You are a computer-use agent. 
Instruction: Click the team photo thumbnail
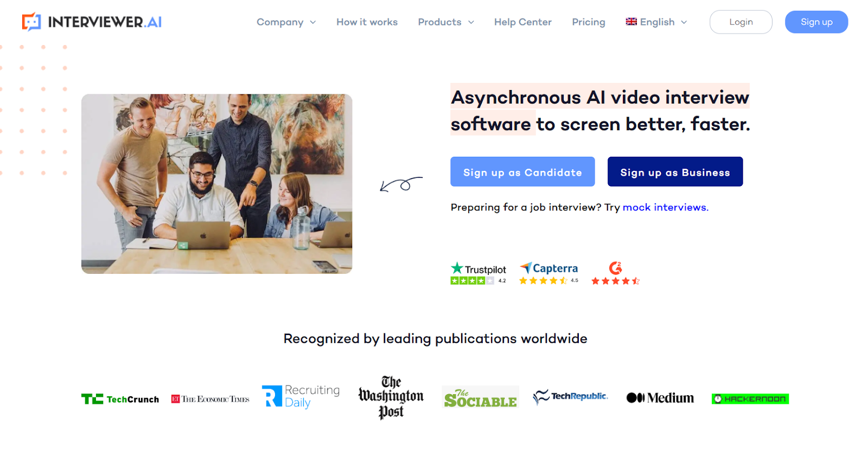click(216, 184)
